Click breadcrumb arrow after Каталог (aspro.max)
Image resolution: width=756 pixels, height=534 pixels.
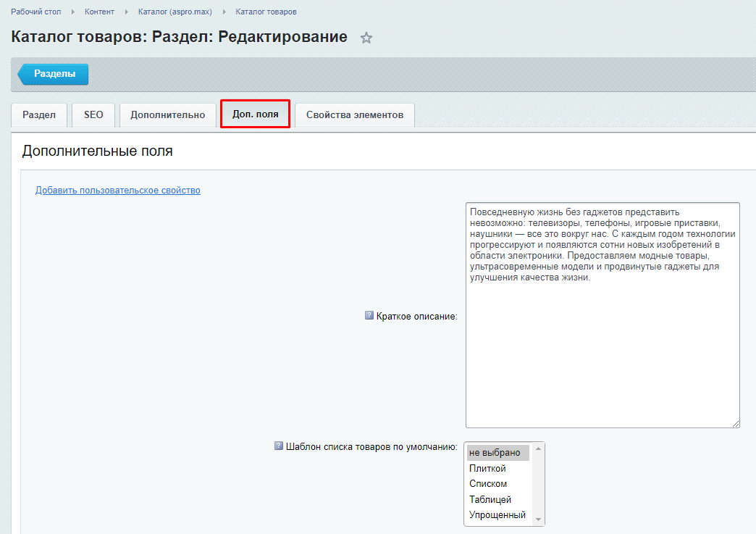click(x=224, y=12)
